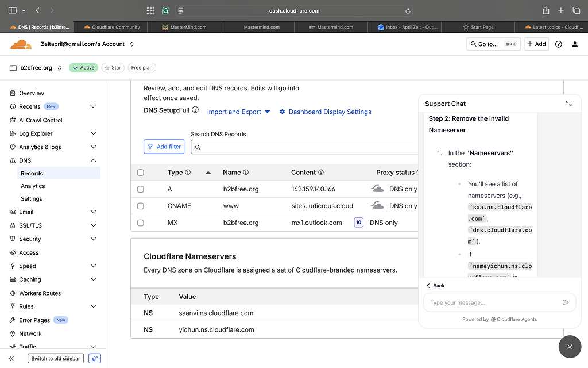Image resolution: width=588 pixels, height=368 pixels.
Task: Open Safari sidebar toggle icon
Action: (x=13, y=10)
